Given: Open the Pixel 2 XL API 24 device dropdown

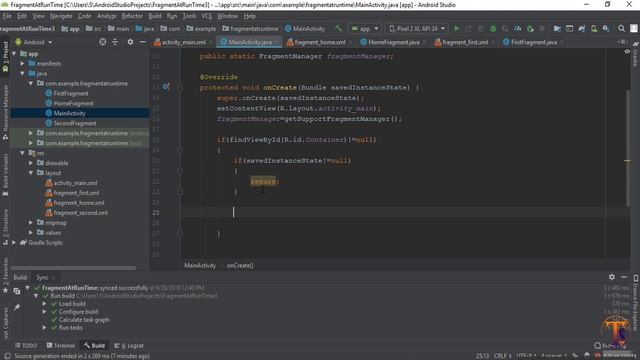Looking at the screenshot, I should 417,29.
